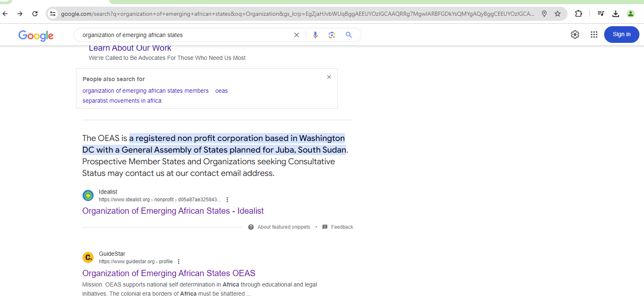644x304 pixels.
Task: Click the Google logo
Action: pyautogui.click(x=36, y=35)
